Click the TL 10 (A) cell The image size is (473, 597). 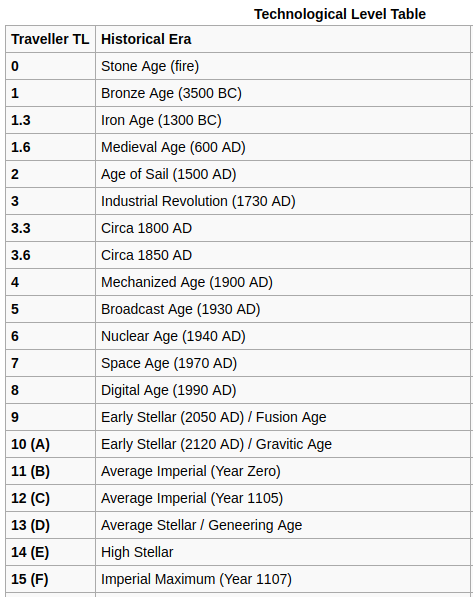click(x=50, y=445)
